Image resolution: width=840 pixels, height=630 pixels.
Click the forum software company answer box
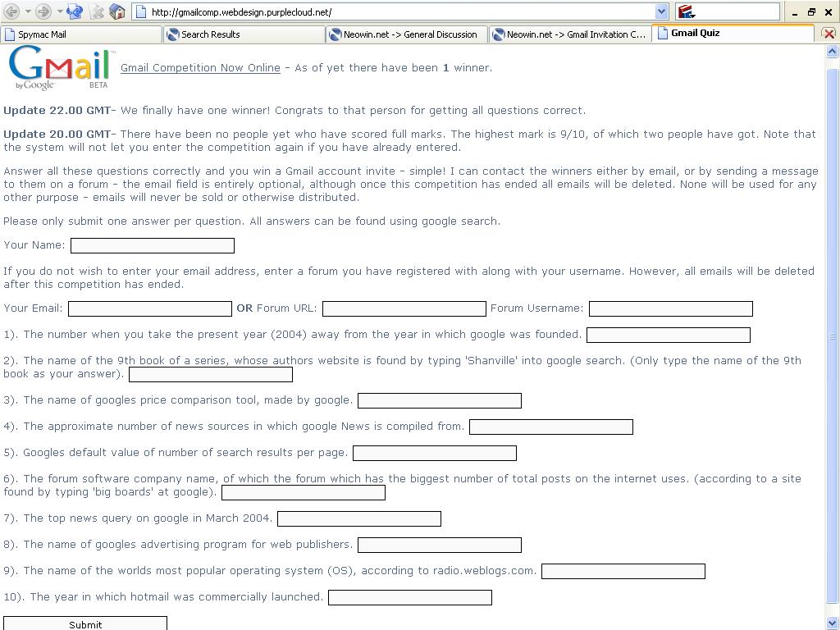point(304,492)
